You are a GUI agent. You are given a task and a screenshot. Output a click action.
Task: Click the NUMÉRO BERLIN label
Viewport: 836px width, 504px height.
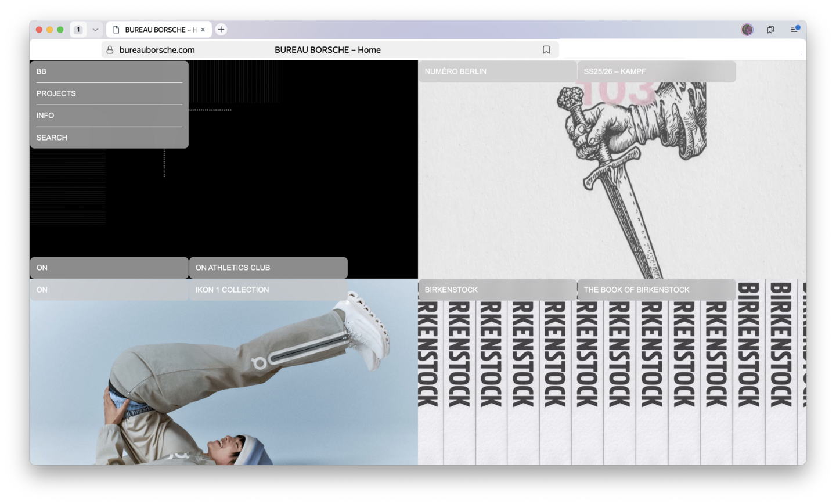click(x=497, y=71)
